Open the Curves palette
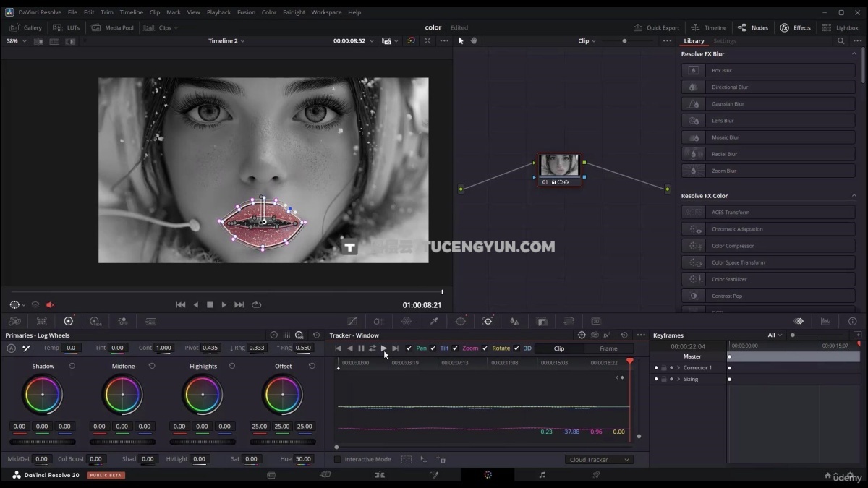This screenshot has height=488, width=868. point(352,321)
